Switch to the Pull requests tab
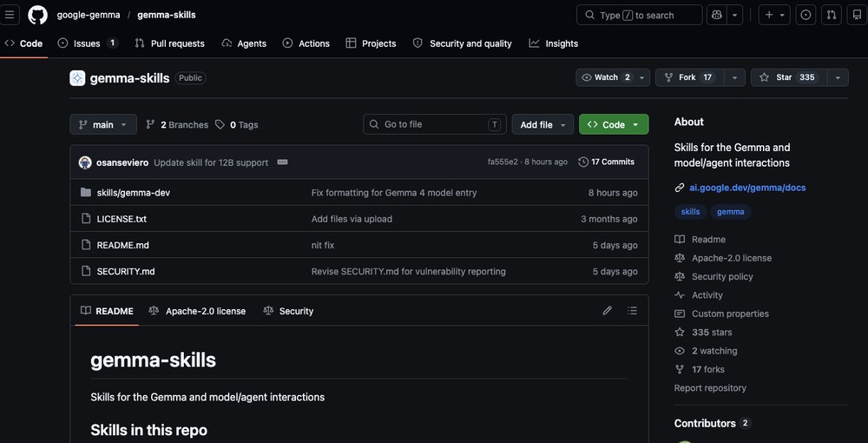 point(170,43)
